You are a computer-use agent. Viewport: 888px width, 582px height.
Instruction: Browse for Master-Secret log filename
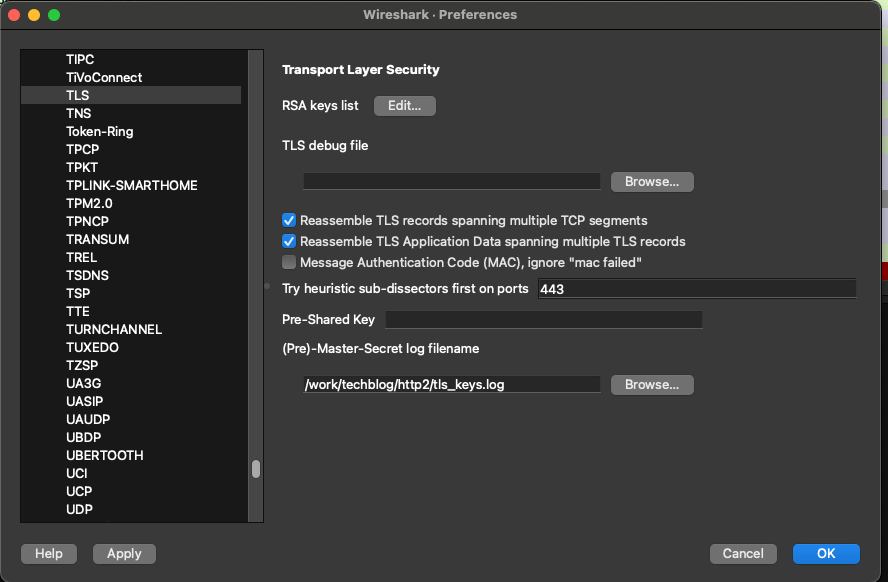(652, 385)
